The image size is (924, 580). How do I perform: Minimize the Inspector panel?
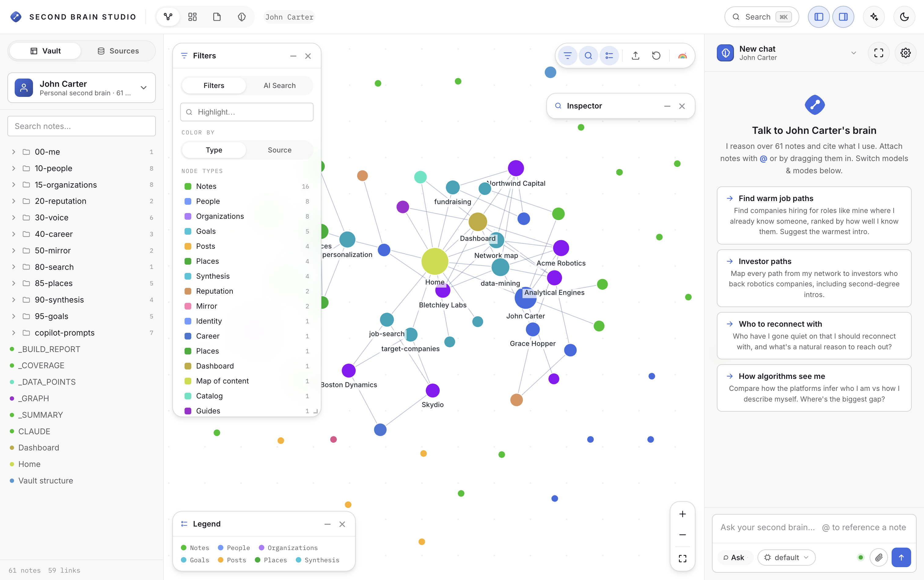667,106
